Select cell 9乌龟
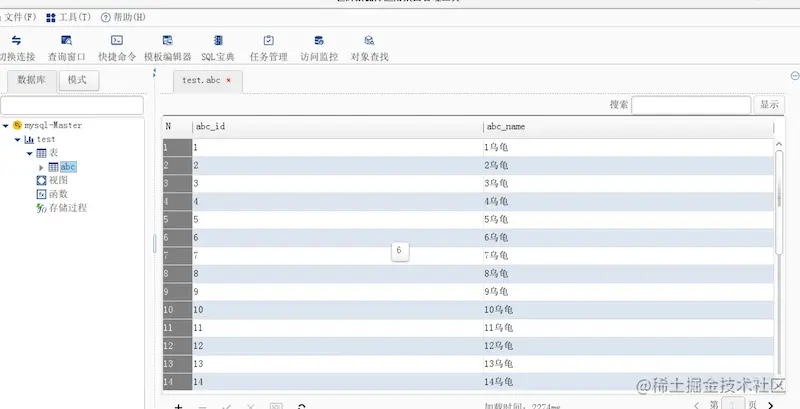 point(628,292)
